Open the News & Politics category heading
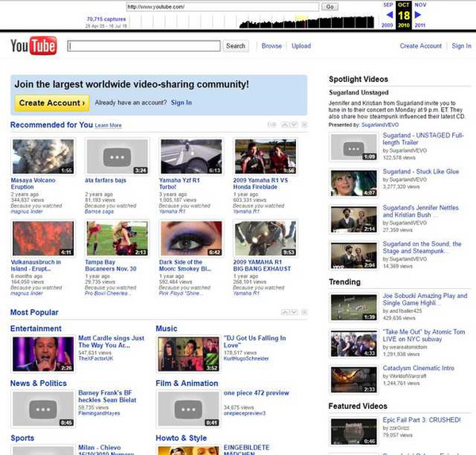This screenshot has width=476, height=455. tap(39, 384)
